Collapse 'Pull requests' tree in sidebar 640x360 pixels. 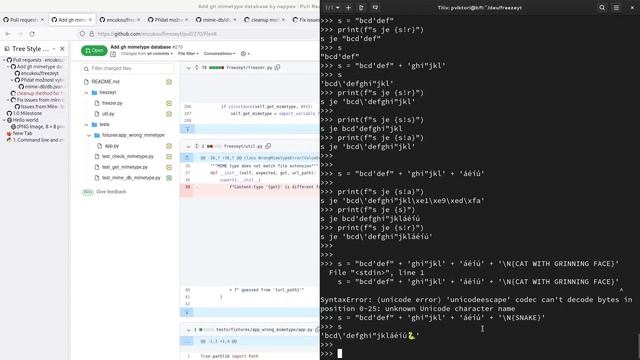[4, 60]
